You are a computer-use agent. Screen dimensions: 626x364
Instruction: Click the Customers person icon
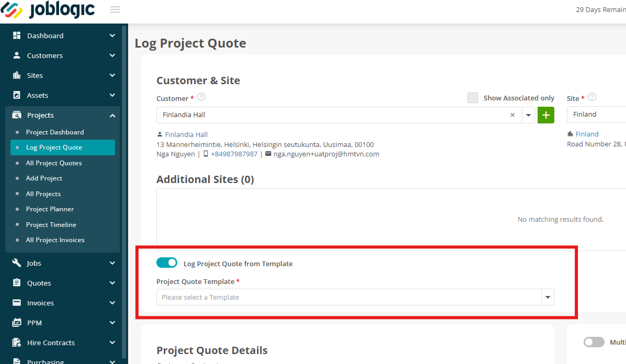point(17,55)
